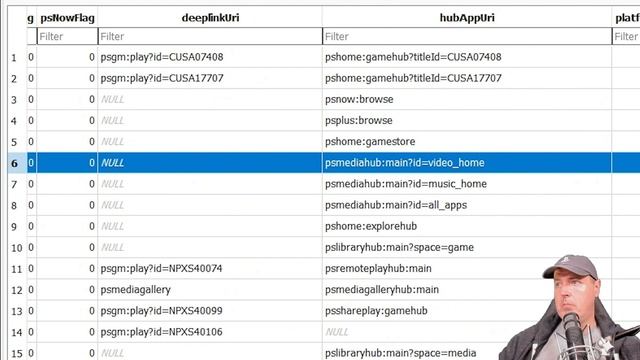Select psNowFlag value in row 2
This screenshot has height=360, width=640.
tap(67, 78)
